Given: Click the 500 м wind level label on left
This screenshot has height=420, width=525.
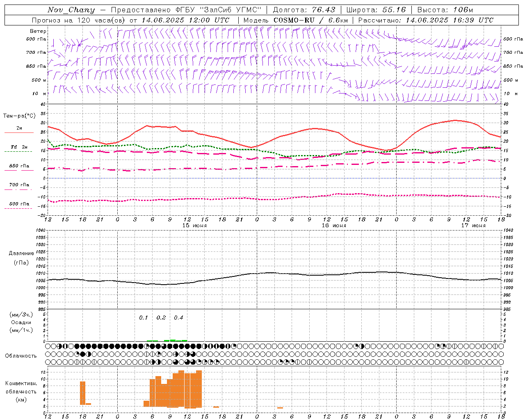Looking at the screenshot, I should (x=39, y=80).
